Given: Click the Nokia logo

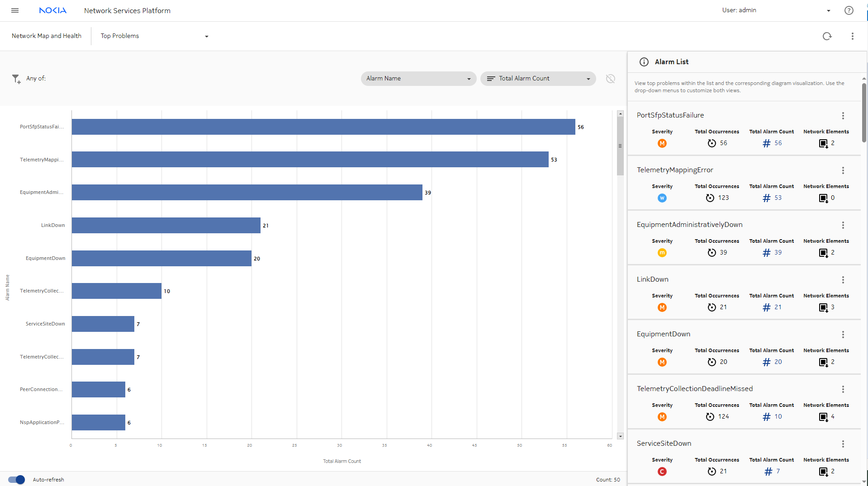Looking at the screenshot, I should [x=52, y=10].
